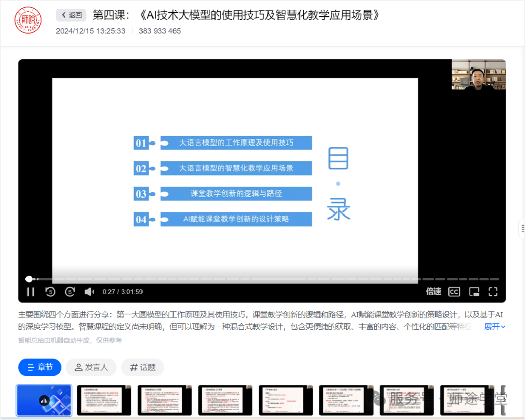Viewport: 525px width, 420px height.
Task: Enter fullscreen mode
Action: pos(492,291)
